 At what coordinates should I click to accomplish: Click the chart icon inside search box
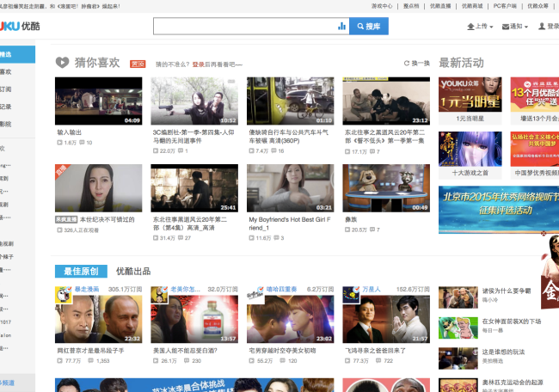tap(341, 27)
